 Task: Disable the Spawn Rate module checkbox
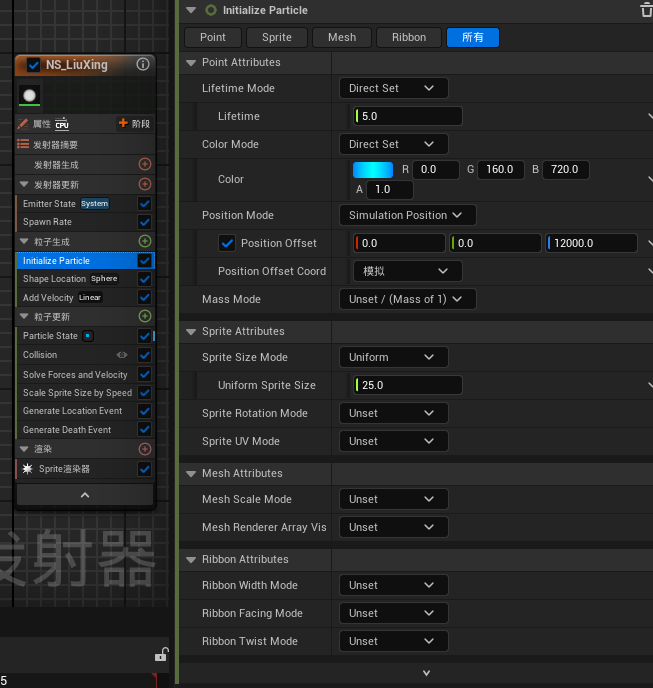[x=144, y=222]
